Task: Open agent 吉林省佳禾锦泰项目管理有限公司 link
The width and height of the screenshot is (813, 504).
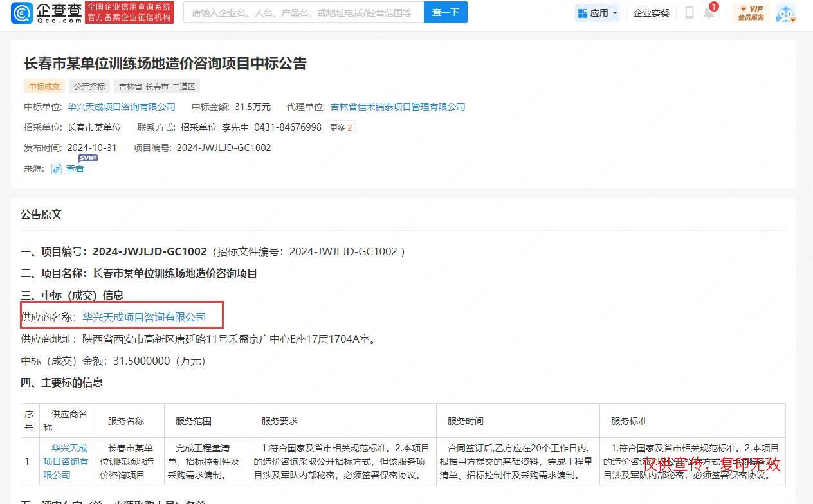Action: (x=397, y=107)
